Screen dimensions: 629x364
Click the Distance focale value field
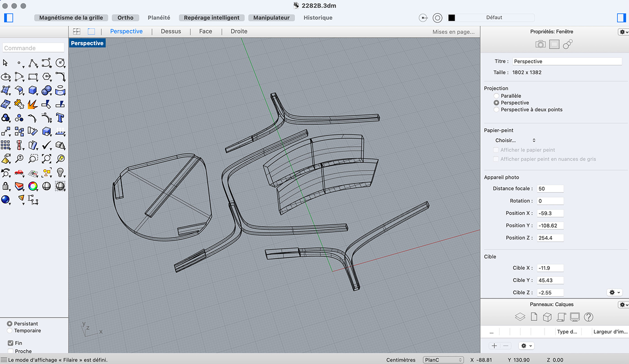coord(550,189)
